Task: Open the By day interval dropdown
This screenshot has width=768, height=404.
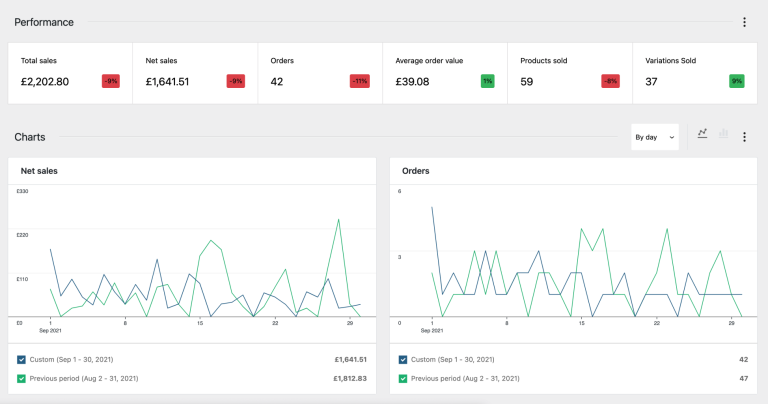Action: point(654,137)
